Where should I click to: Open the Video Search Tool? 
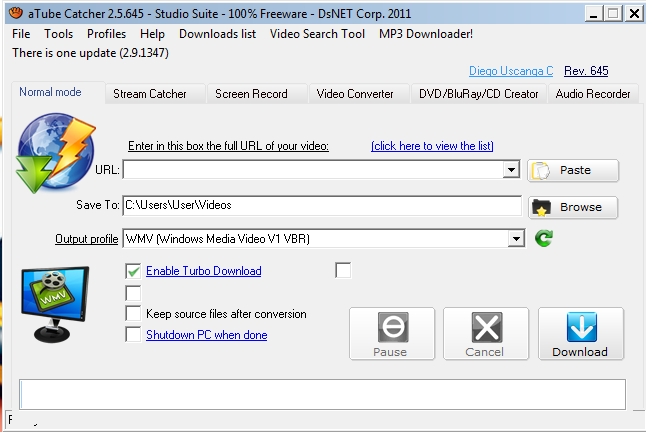coord(317,34)
